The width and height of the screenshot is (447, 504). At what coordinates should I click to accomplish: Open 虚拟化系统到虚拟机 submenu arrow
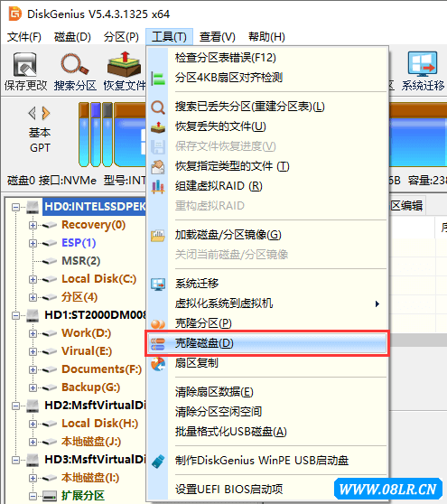click(377, 304)
